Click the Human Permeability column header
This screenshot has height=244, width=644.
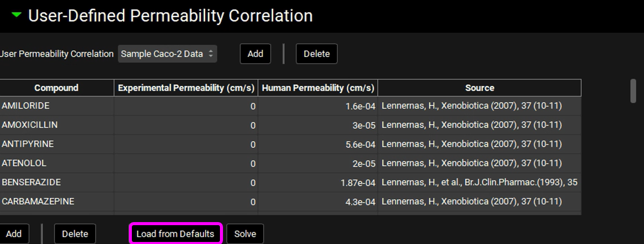point(318,88)
